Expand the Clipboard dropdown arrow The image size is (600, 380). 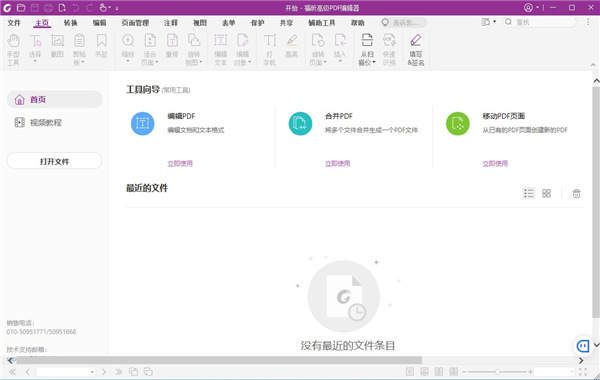(83, 62)
